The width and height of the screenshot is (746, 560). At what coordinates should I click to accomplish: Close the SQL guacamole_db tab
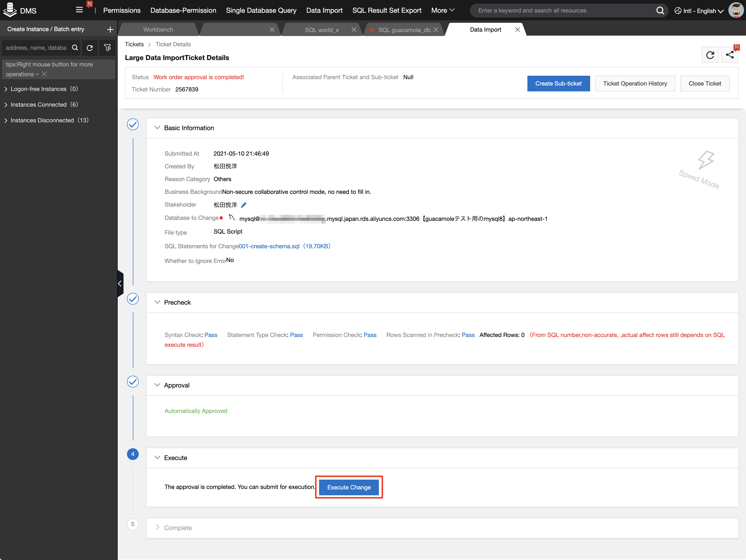pyautogui.click(x=435, y=30)
